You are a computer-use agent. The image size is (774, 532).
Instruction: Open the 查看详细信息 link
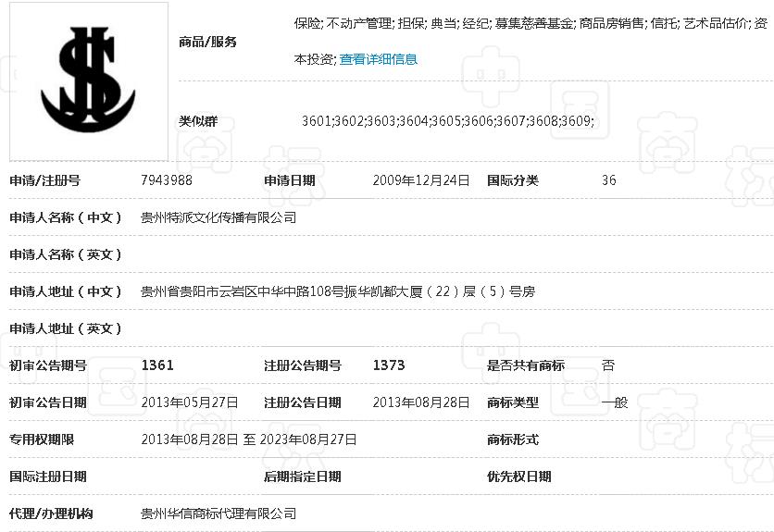tap(378, 59)
